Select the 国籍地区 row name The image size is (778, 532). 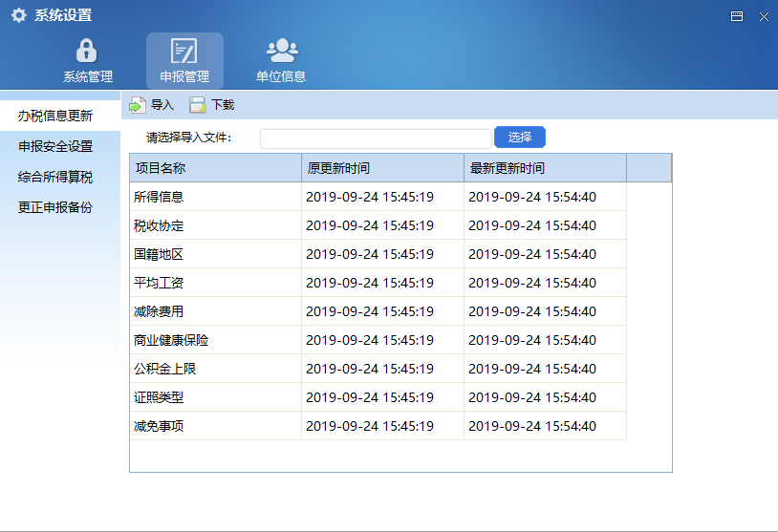tap(159, 254)
